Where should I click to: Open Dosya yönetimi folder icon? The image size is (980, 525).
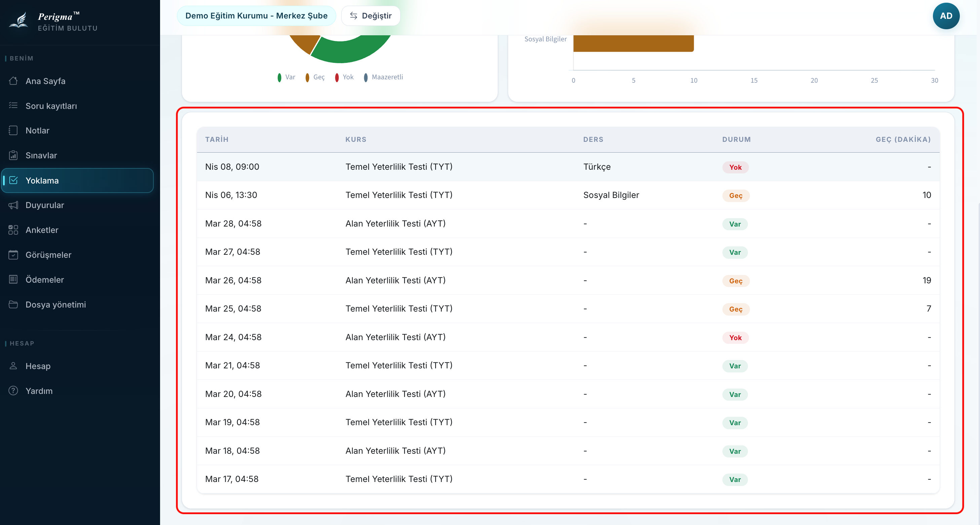(13, 305)
